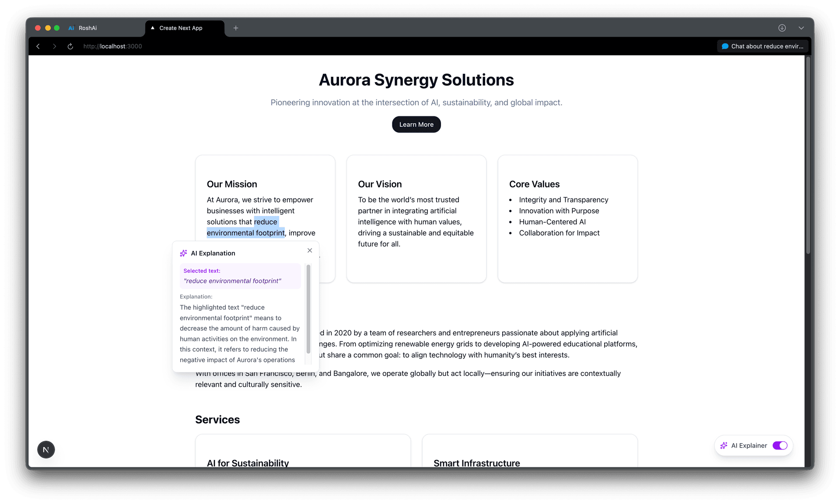Click the forward navigation arrow

point(54,46)
